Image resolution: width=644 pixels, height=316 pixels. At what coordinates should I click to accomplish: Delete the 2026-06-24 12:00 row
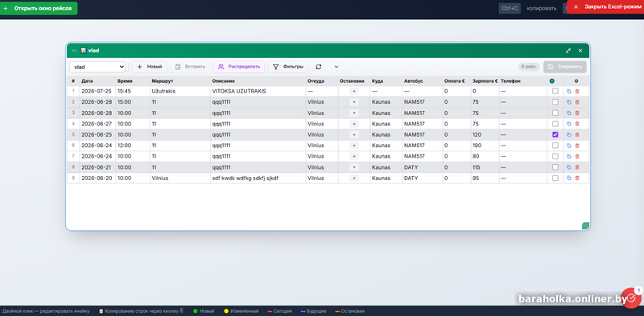coord(577,146)
